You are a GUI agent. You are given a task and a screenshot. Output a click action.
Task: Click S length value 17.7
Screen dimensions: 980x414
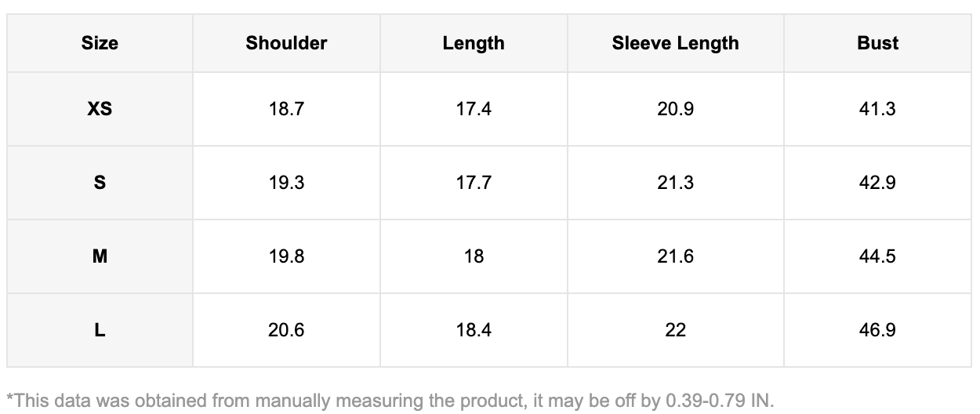pos(474,183)
